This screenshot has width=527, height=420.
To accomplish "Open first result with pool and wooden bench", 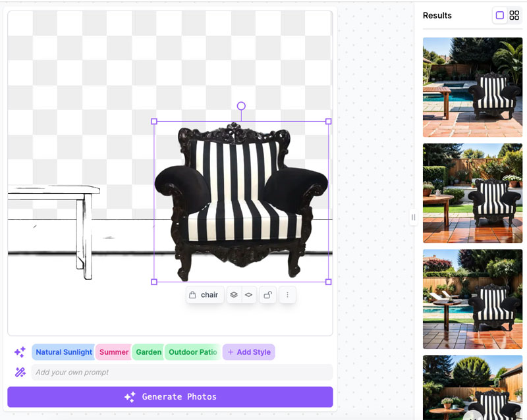I will pos(472,88).
